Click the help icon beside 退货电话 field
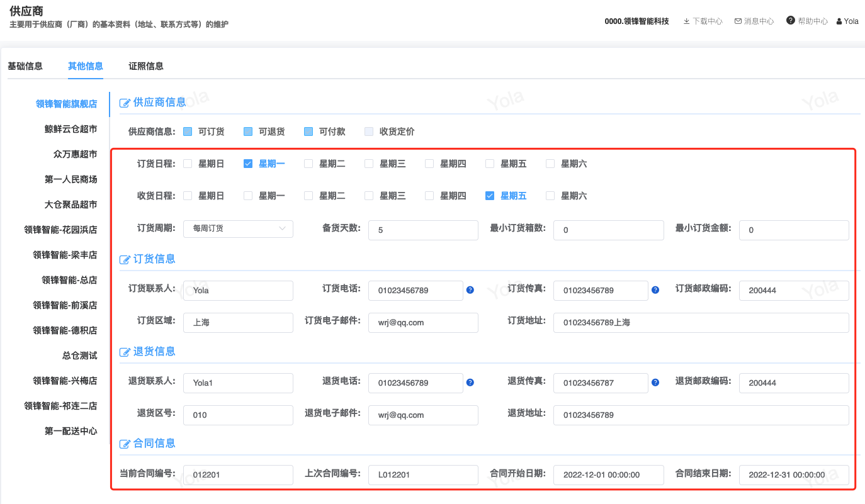The width and height of the screenshot is (865, 504). pyautogui.click(x=470, y=383)
